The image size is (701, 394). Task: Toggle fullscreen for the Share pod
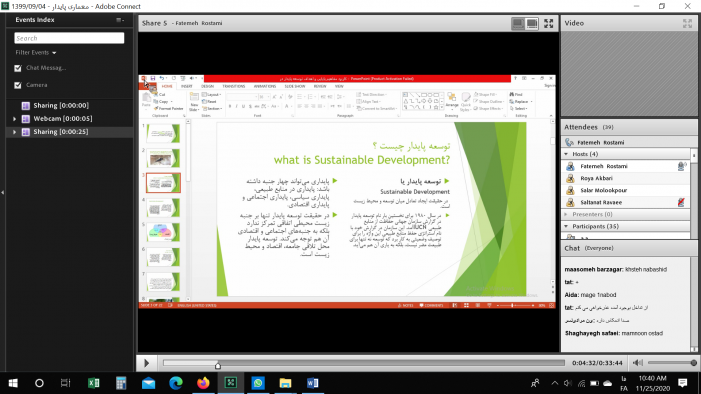point(549,23)
